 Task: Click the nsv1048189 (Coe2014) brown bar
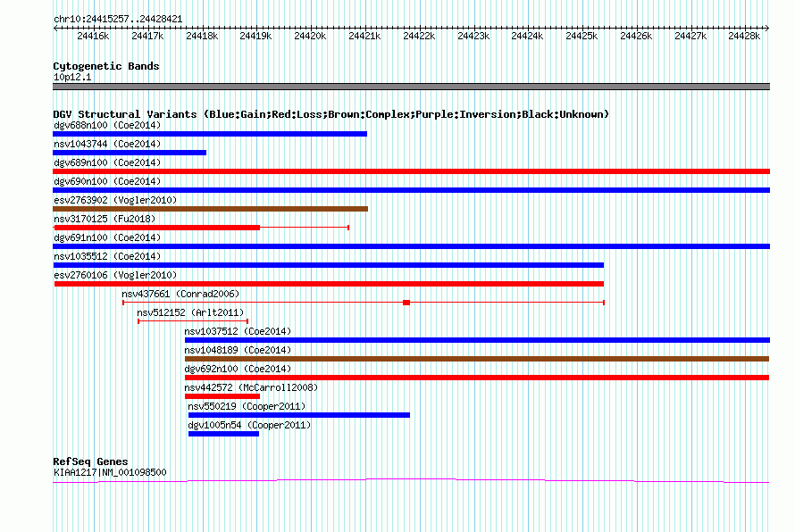tap(477, 359)
